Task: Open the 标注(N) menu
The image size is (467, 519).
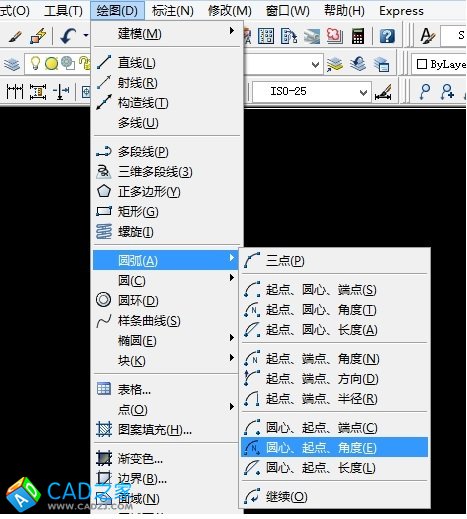Action: point(173,11)
